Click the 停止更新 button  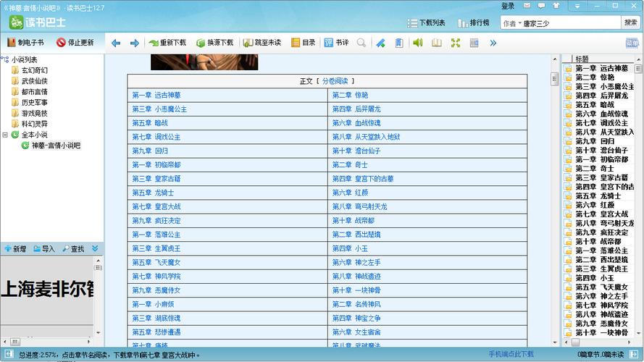[x=75, y=43]
